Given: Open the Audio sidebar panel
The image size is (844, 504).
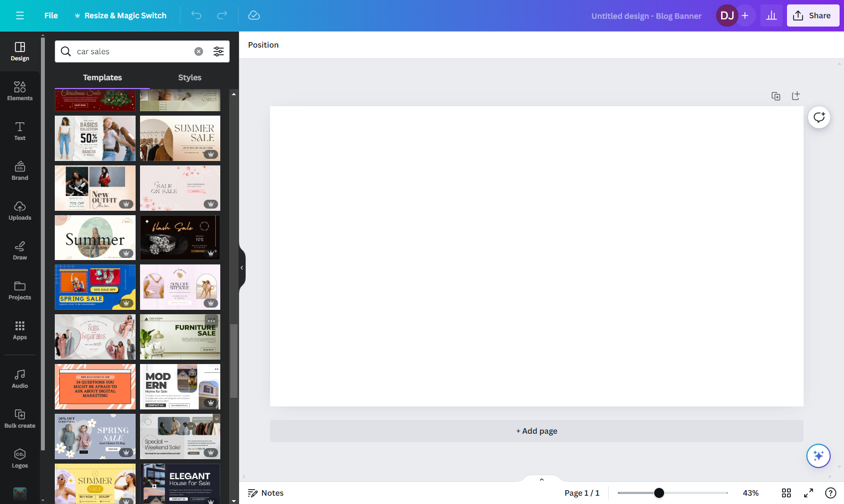Looking at the screenshot, I should coord(20,379).
